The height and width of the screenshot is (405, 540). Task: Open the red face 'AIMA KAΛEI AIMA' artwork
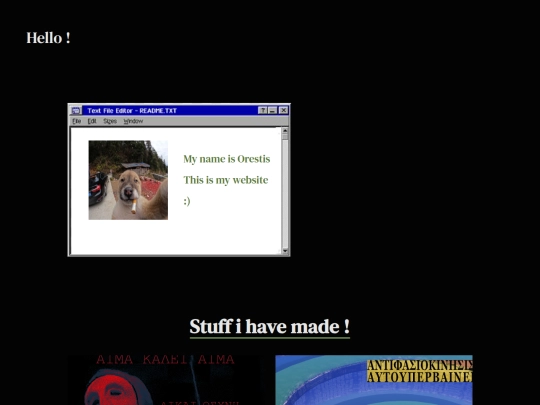(166, 380)
